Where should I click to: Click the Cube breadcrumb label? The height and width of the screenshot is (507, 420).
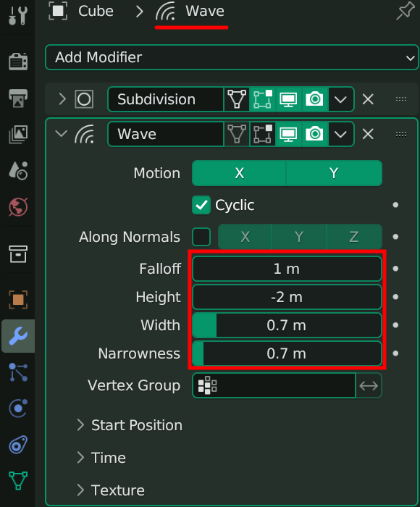coord(96,12)
